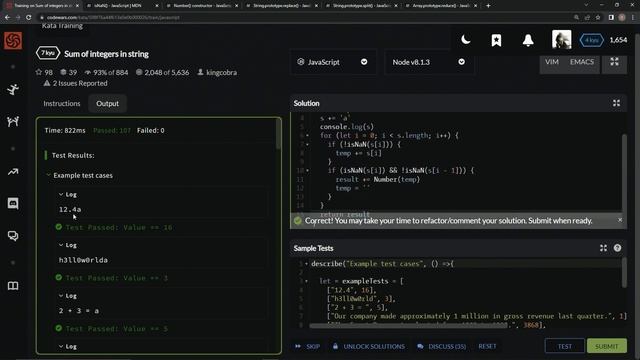The height and width of the screenshot is (360, 640).
Task: Click the green SUBMIT button
Action: [x=607, y=346]
